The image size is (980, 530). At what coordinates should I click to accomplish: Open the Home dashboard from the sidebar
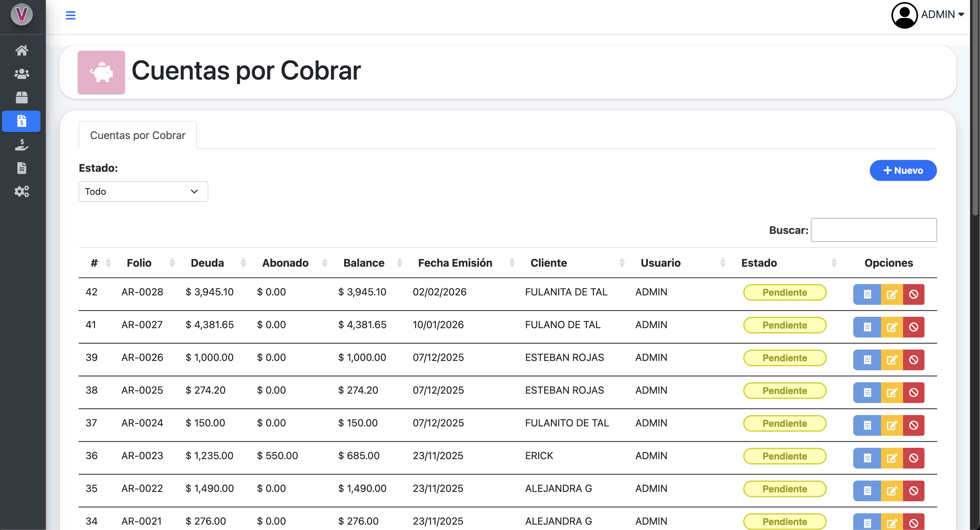pyautogui.click(x=22, y=50)
